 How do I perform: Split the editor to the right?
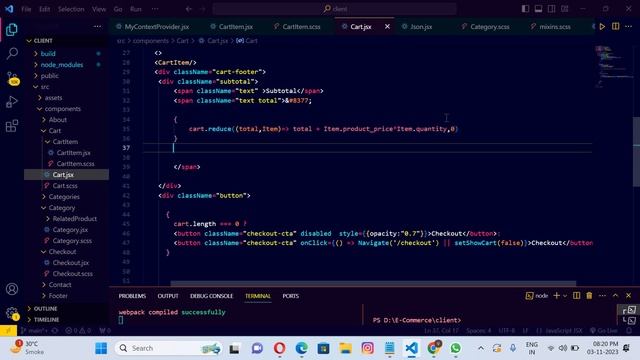coord(616,27)
